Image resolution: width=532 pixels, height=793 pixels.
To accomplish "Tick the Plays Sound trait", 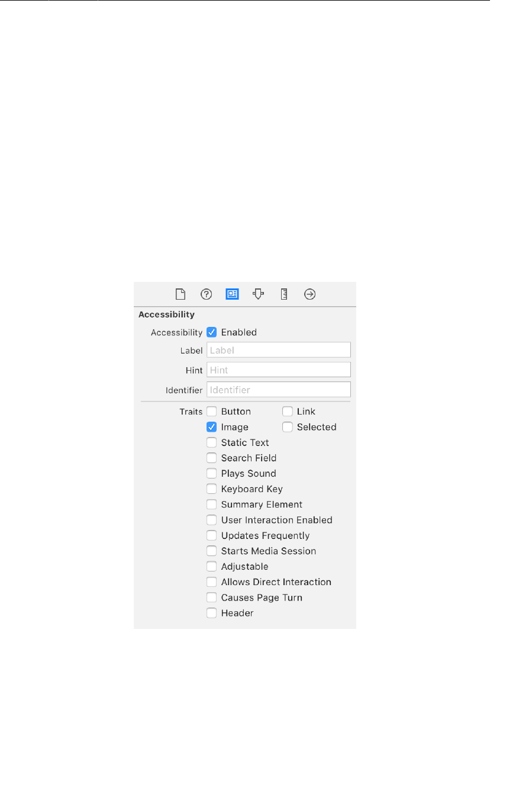I will (212, 473).
